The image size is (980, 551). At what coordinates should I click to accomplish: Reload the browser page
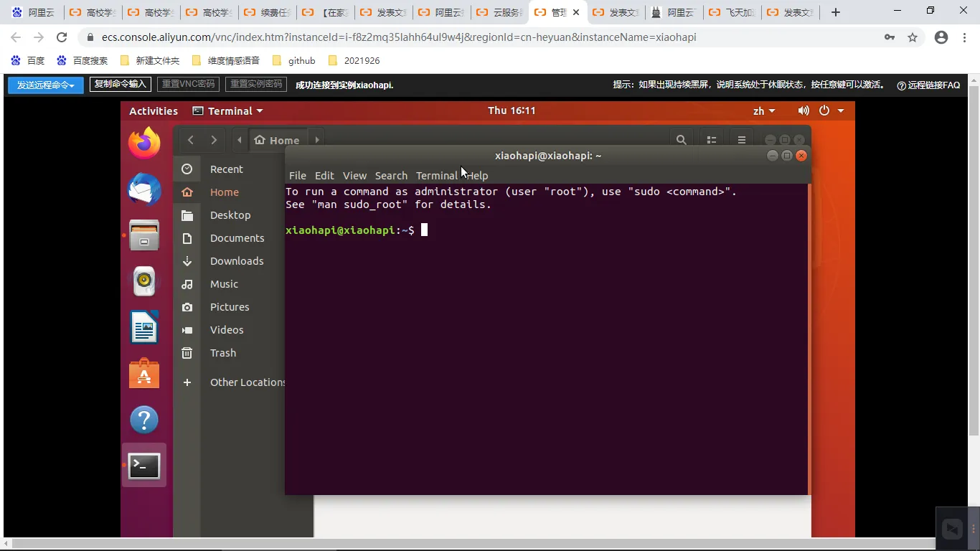click(62, 37)
